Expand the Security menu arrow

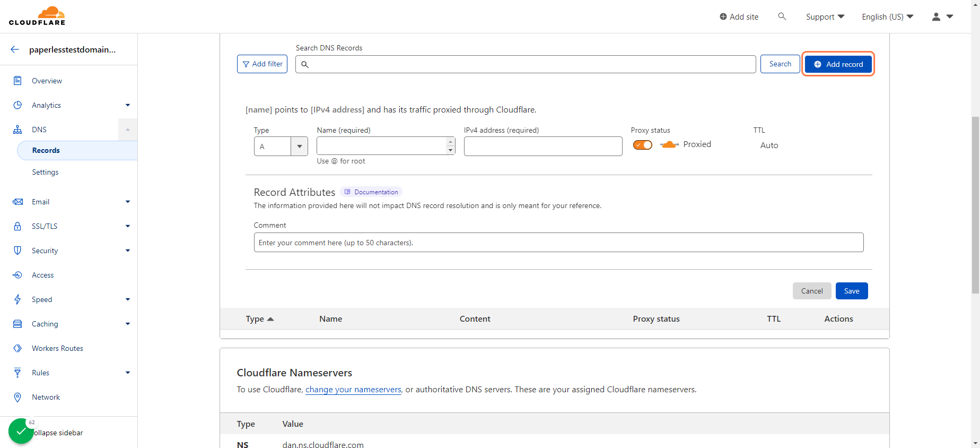tap(128, 251)
